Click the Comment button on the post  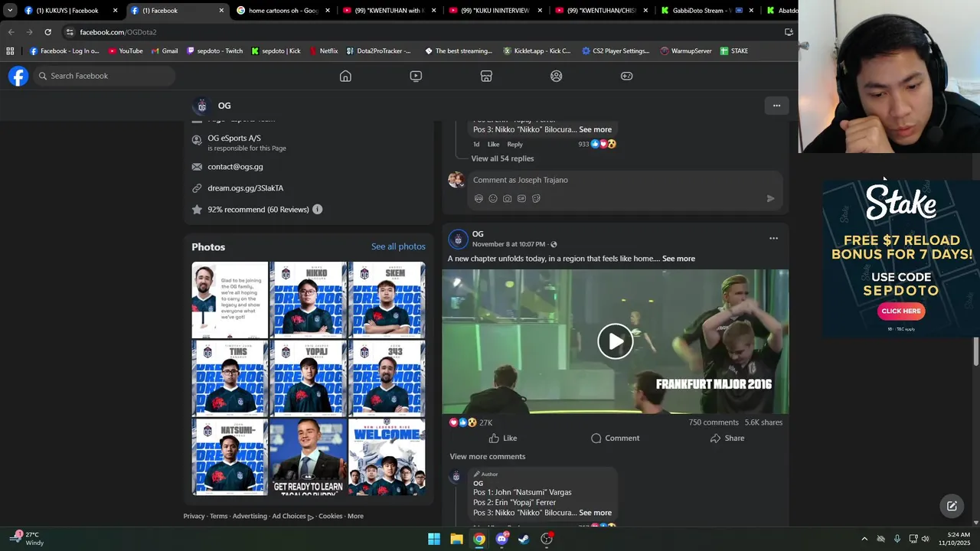(615, 438)
